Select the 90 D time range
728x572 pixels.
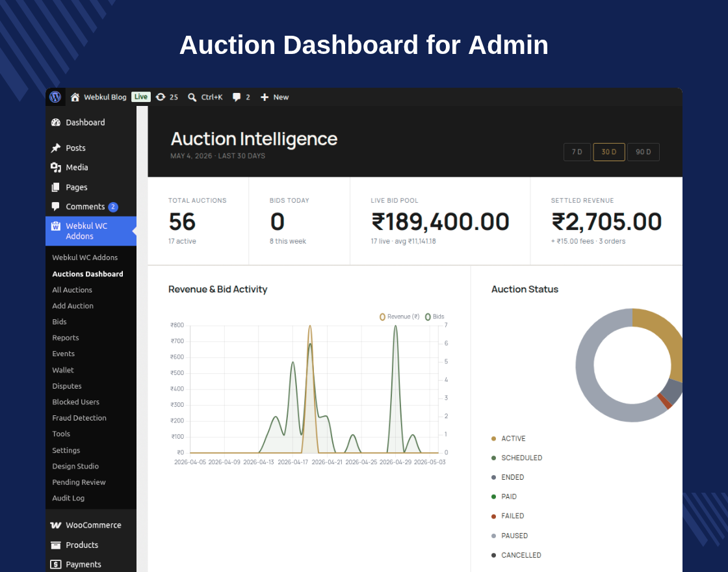pyautogui.click(x=643, y=152)
